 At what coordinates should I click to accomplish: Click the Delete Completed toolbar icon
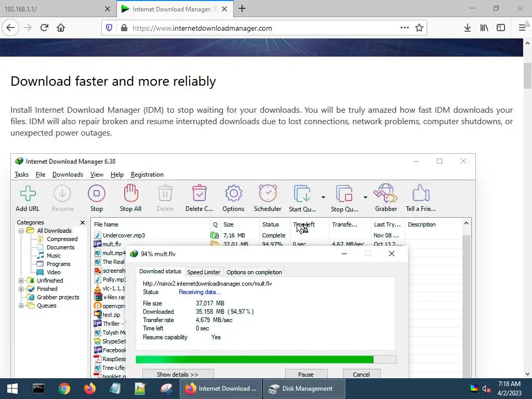click(x=199, y=193)
